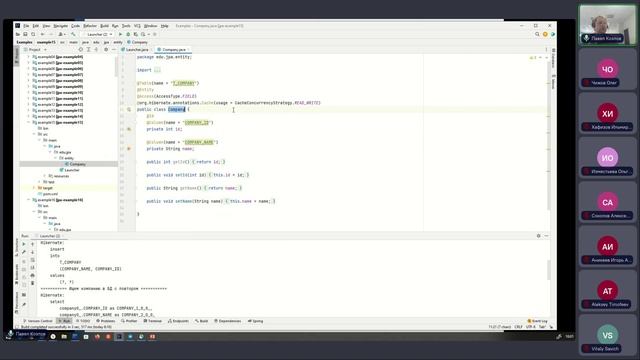Run Launcher with the green play icon
Viewport: 640px width, 360px height.
120,34
